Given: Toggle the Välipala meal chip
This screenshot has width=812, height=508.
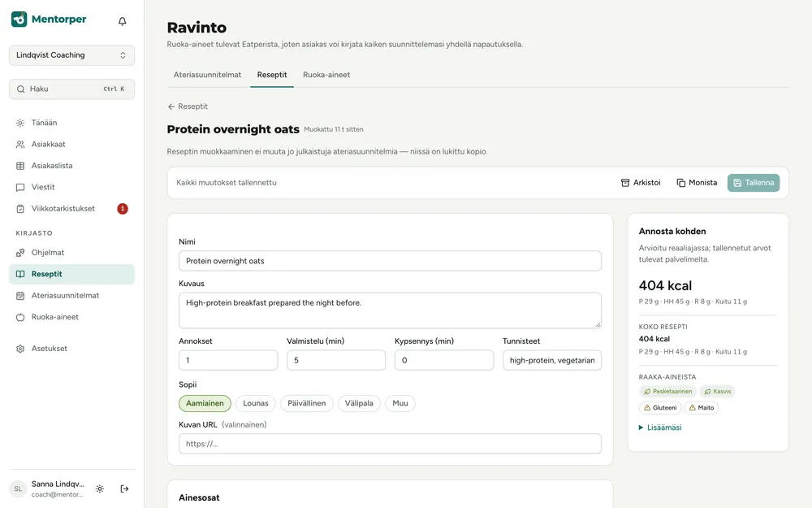Looking at the screenshot, I should coord(359,403).
